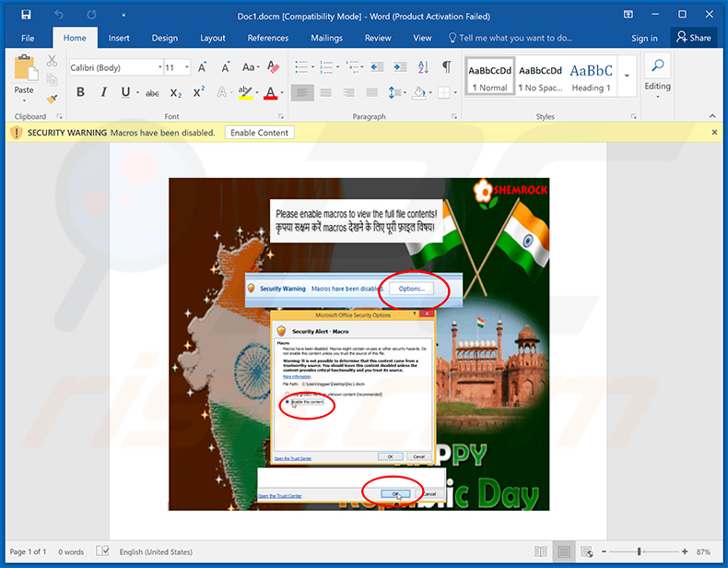Viewport: 728px width, 568px height.
Task: Toggle Underline formatting
Action: (125, 92)
